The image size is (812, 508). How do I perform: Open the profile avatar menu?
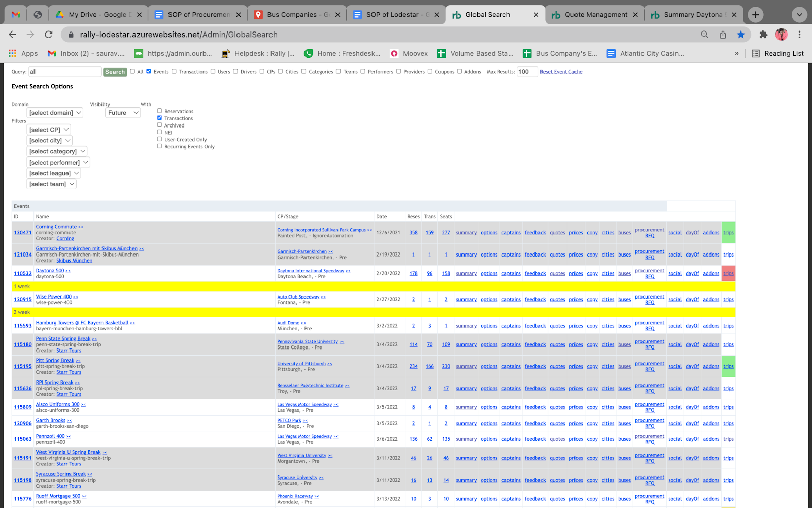(782, 35)
